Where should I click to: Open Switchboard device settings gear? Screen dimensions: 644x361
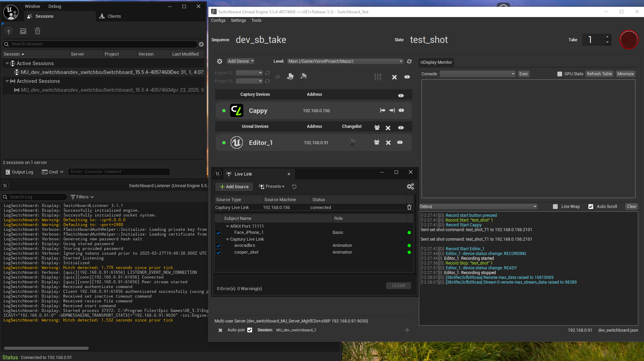(x=220, y=61)
